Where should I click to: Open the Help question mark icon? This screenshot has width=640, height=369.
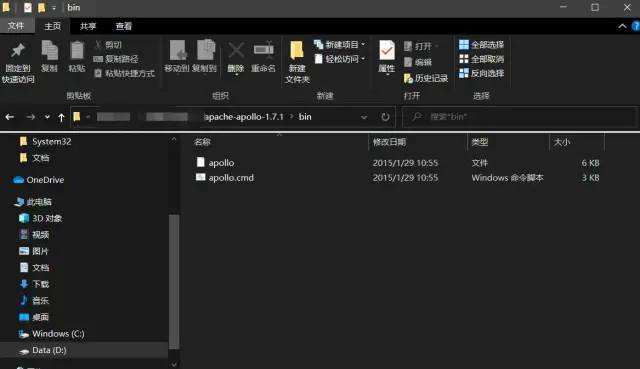636,26
